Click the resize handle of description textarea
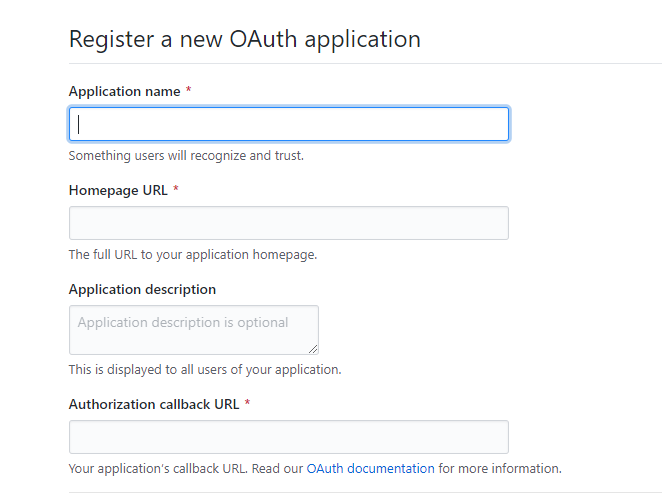 click(x=313, y=349)
